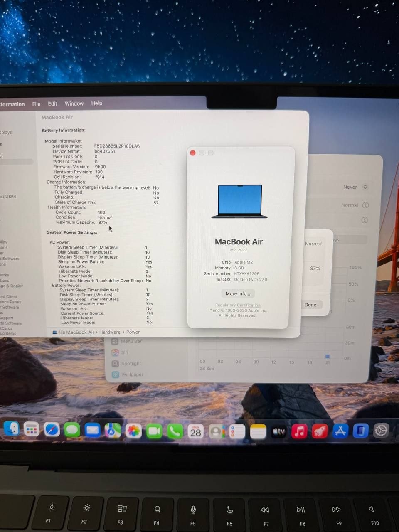Open the App Store icon
Image resolution: width=399 pixels, height=532 pixels.
340,431
